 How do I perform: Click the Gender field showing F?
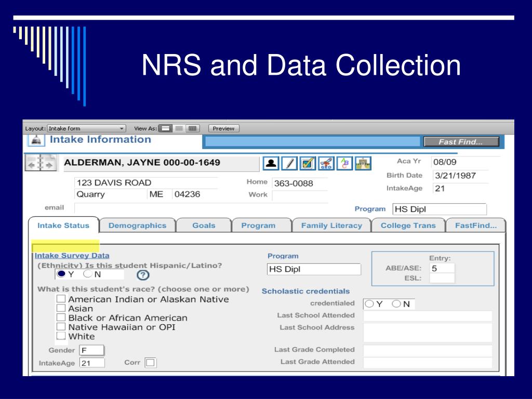91,350
